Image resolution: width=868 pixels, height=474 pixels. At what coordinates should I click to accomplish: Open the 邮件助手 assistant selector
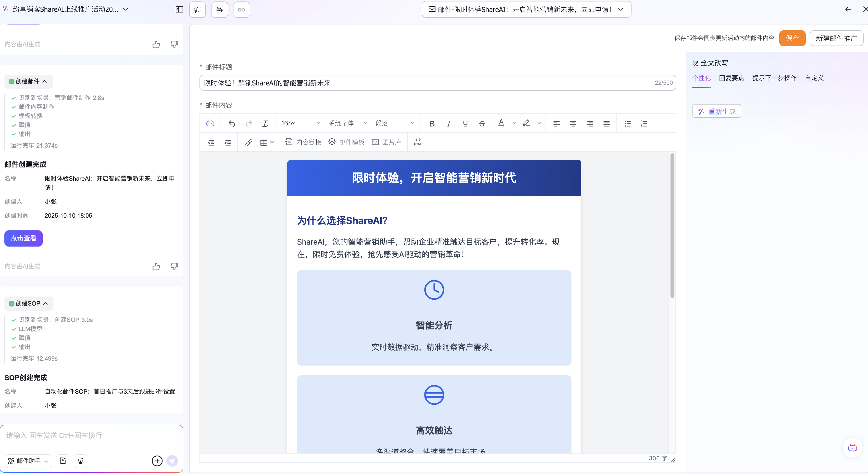[29, 461]
